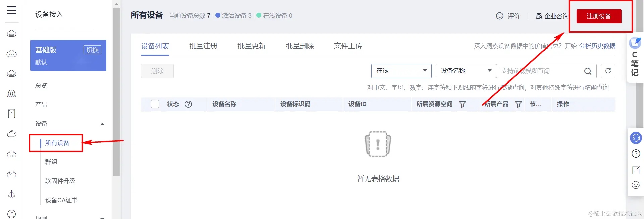The image size is (644, 219).
Task: Filter by product funnel icon
Action: coord(518,104)
